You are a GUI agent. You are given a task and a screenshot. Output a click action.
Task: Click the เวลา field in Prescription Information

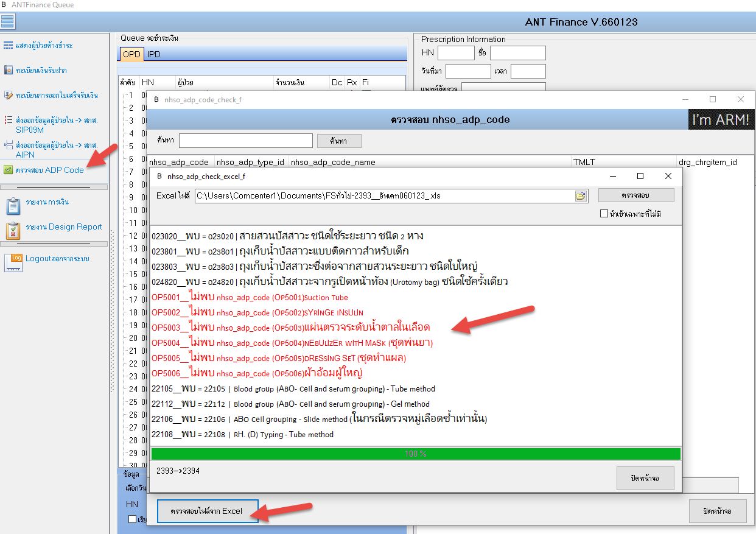click(528, 71)
